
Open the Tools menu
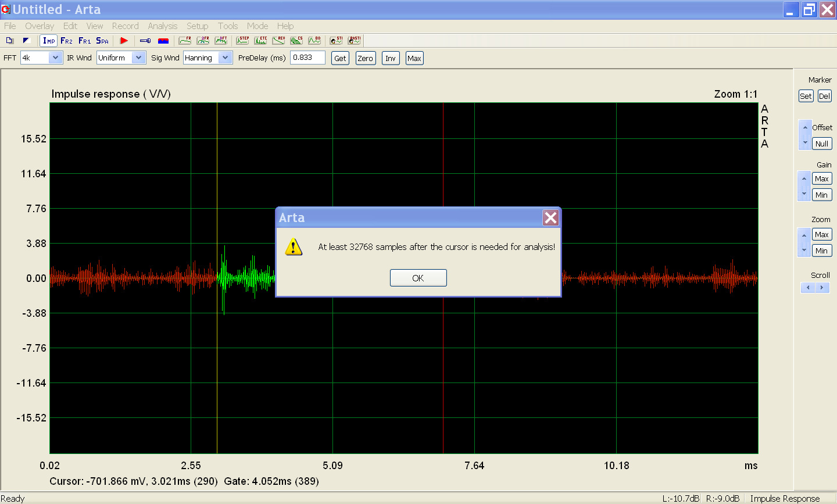228,26
